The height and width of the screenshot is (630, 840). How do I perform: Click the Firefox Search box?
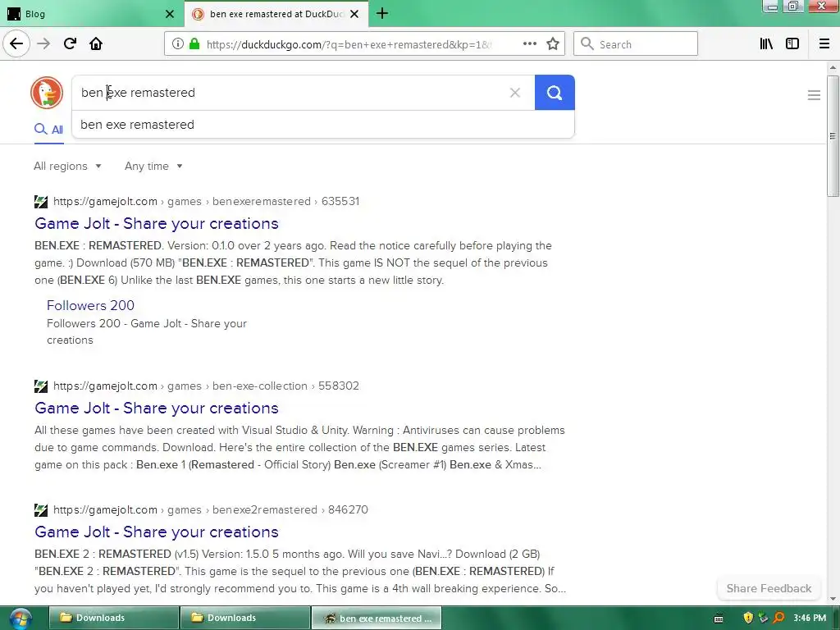click(x=636, y=44)
